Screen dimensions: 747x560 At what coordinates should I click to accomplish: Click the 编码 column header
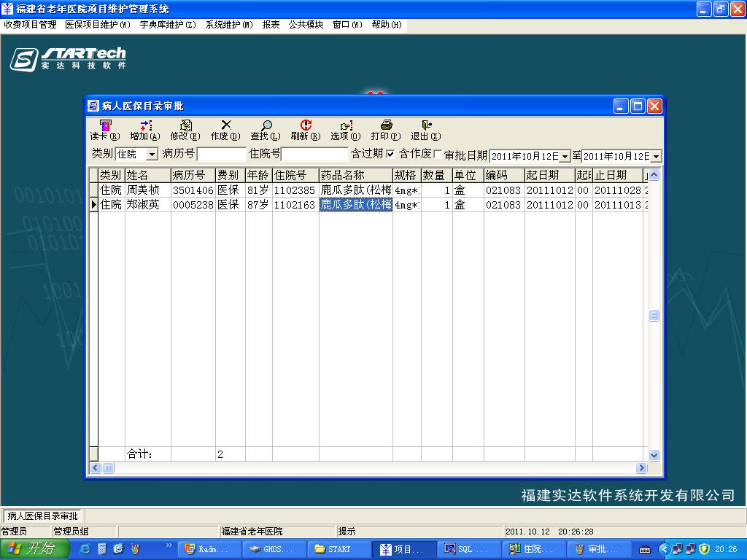click(x=504, y=175)
